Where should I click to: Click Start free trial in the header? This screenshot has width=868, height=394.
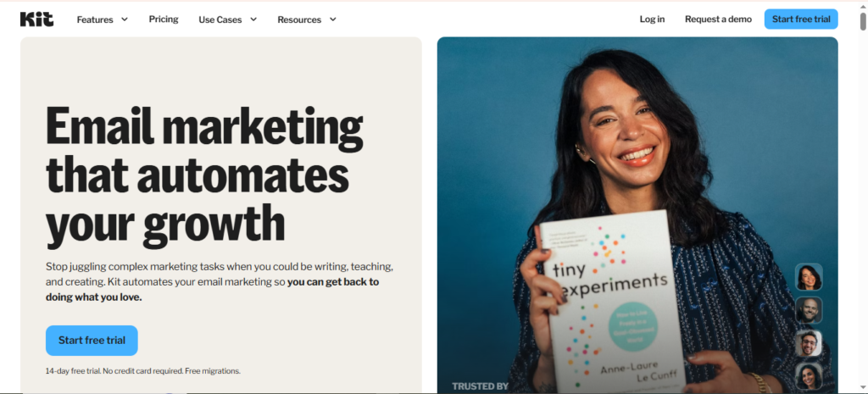click(801, 19)
